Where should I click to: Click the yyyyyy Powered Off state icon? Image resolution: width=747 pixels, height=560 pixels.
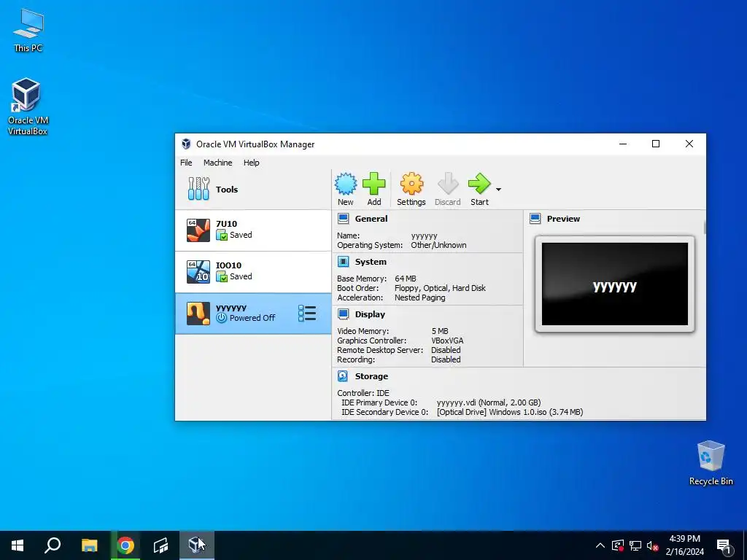pos(222,318)
